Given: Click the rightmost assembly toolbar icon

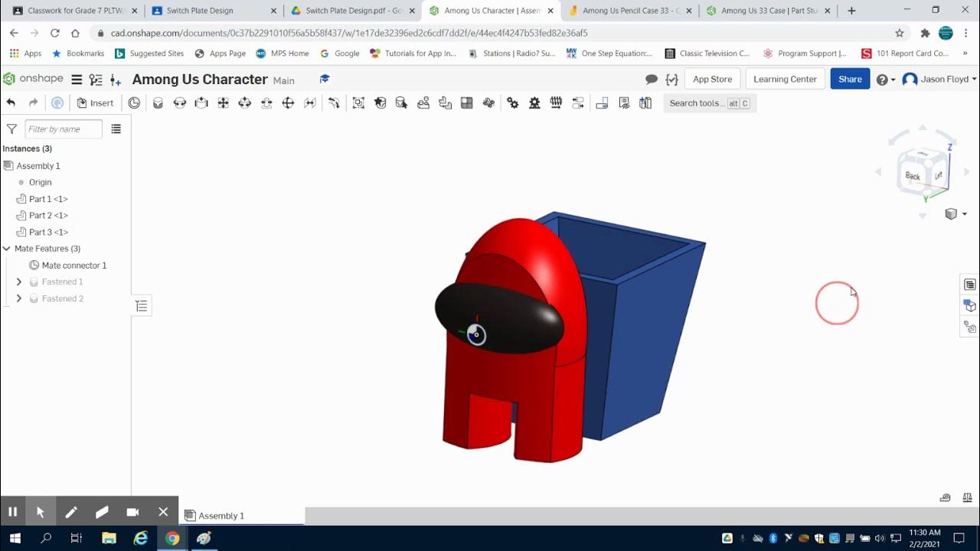Looking at the screenshot, I should [645, 103].
